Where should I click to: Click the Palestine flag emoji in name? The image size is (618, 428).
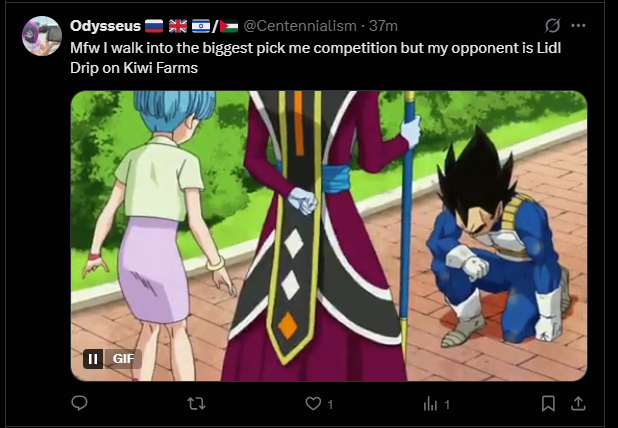coord(229,26)
